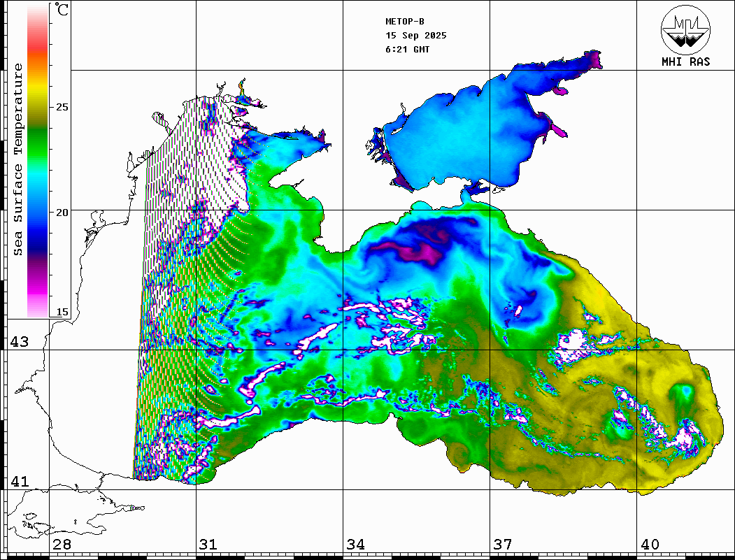The image size is (735, 560).
Task: Click the 20 degree mark on the color scale
Action: tap(62, 212)
